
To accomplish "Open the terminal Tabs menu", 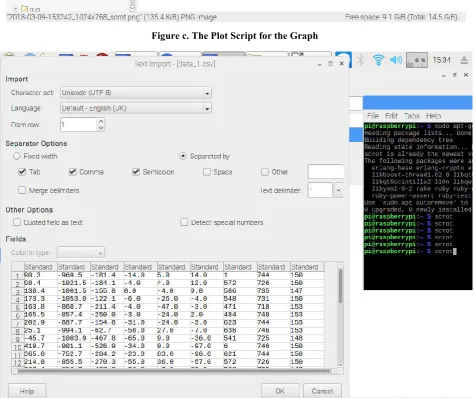I will coord(412,116).
